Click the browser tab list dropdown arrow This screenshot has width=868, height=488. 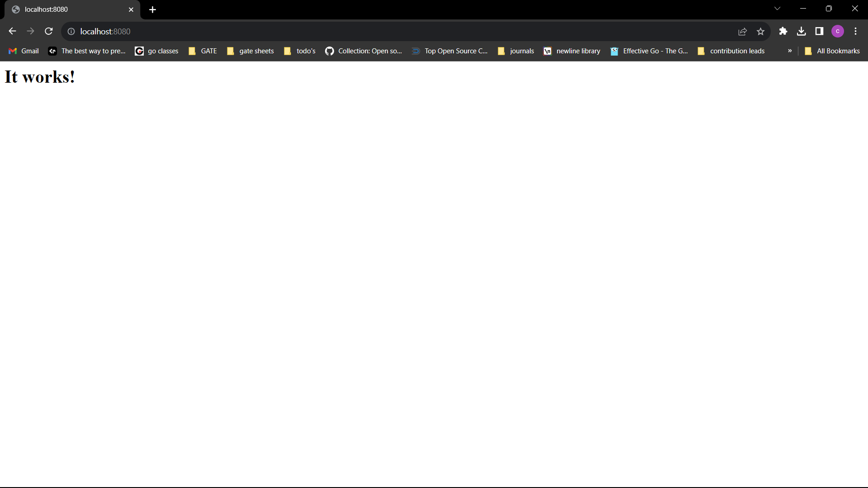coord(777,8)
